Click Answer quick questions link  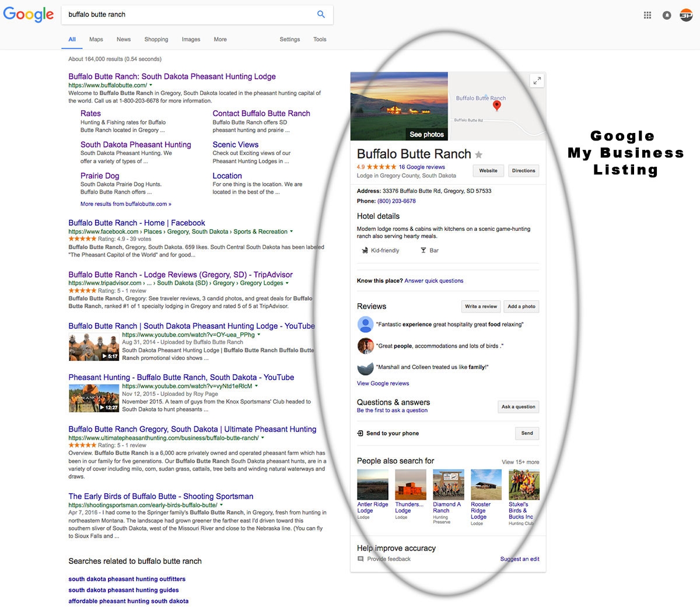(x=434, y=280)
